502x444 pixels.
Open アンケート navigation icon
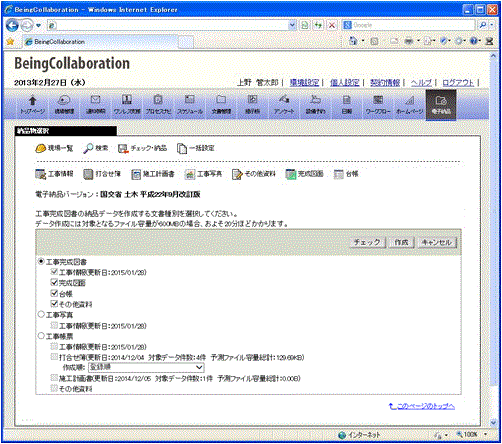point(284,105)
